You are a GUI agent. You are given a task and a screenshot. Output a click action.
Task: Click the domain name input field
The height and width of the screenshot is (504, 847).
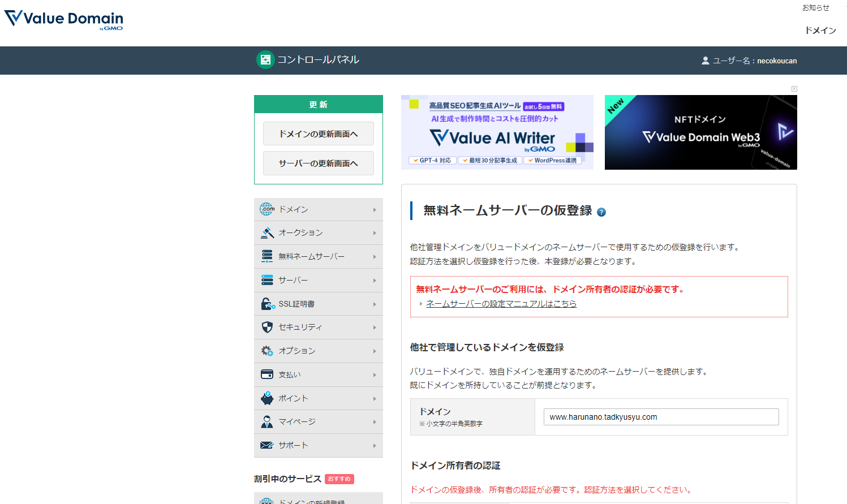click(661, 417)
